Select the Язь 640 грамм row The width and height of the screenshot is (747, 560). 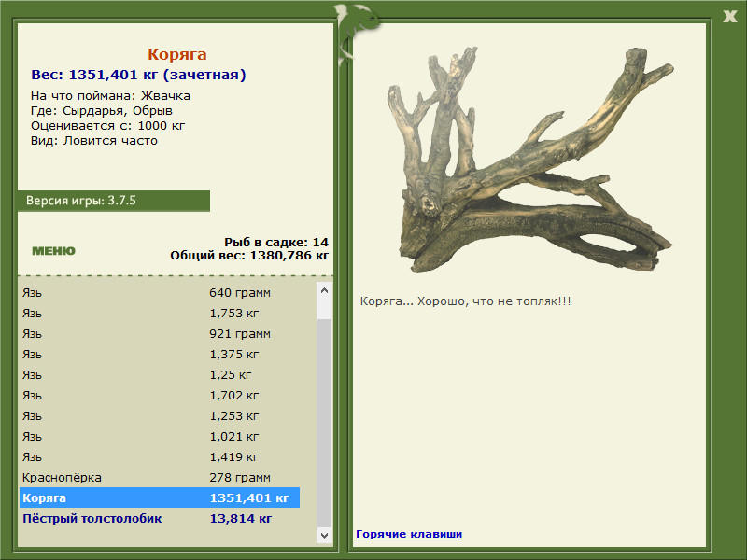(160, 292)
